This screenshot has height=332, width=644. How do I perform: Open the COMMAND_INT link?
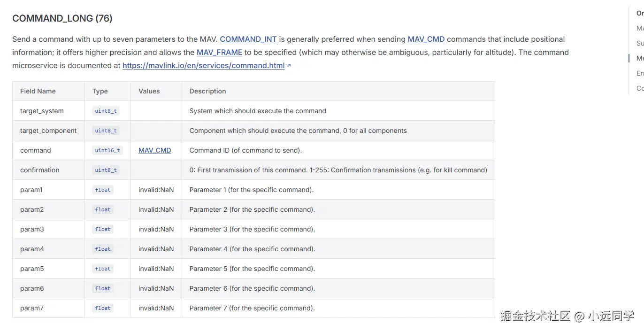pos(248,39)
